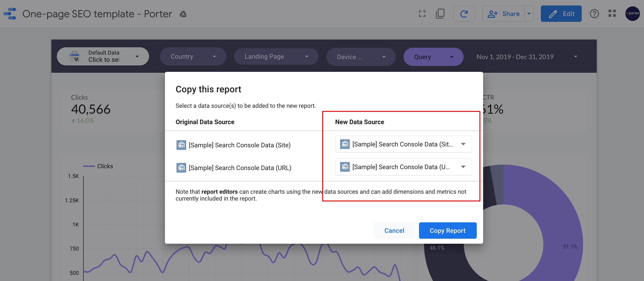Screen dimensions: 644x281
Task: Select new data source for Search Console (URL)
Action: 404,167
